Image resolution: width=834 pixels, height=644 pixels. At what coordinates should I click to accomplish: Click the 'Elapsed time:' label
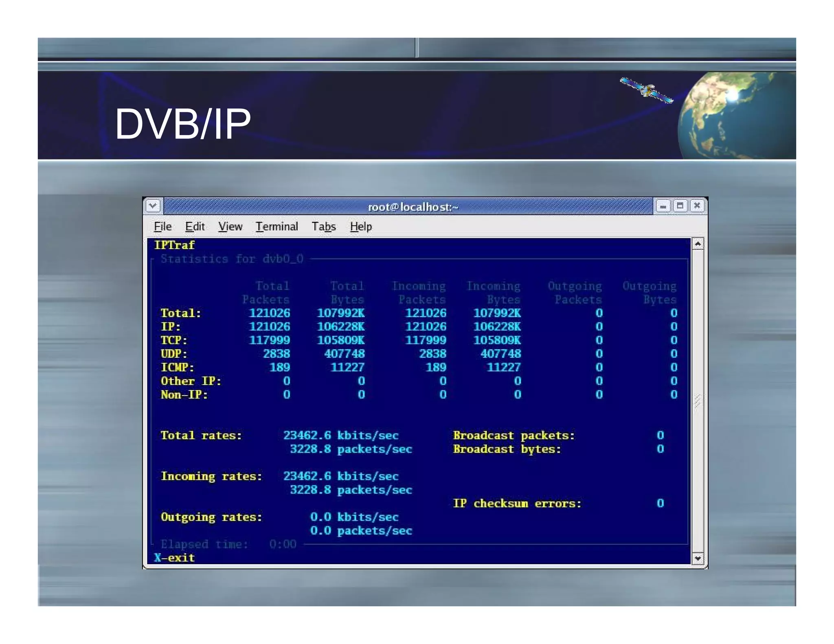(204, 544)
